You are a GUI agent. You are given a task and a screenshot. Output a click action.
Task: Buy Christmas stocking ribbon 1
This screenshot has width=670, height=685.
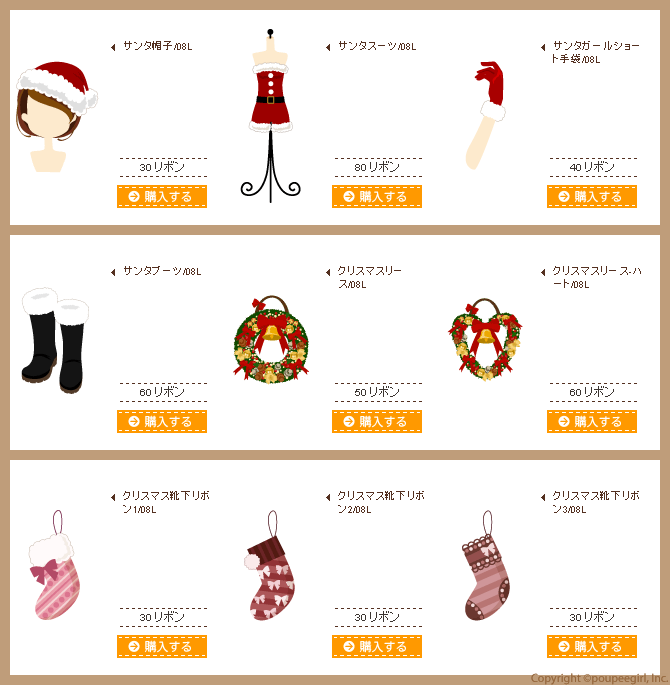(162, 647)
